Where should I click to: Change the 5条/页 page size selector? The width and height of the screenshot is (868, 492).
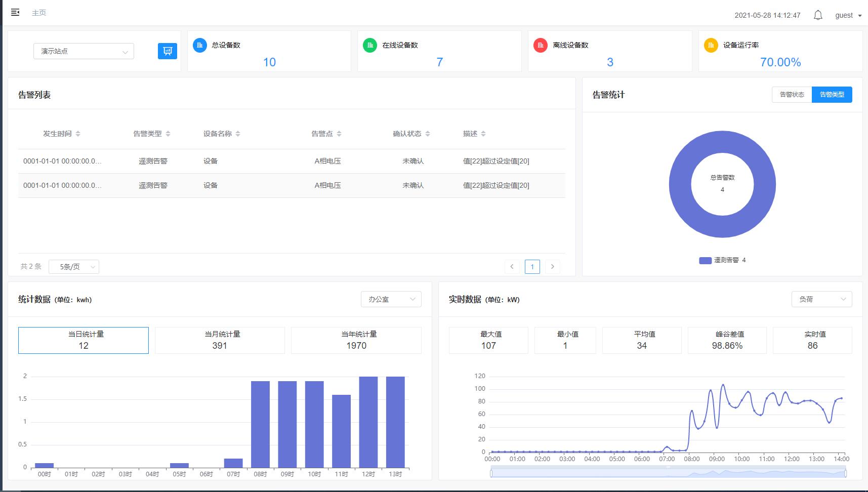click(74, 267)
